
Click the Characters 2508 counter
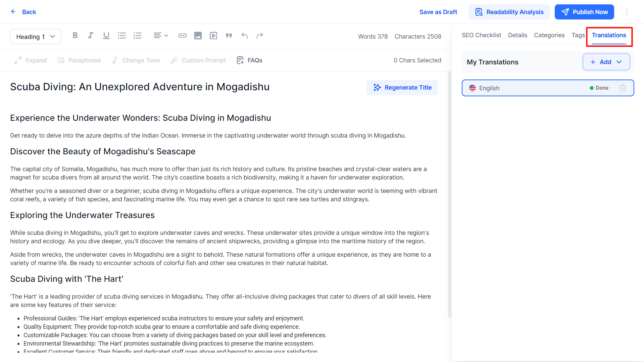point(418,37)
